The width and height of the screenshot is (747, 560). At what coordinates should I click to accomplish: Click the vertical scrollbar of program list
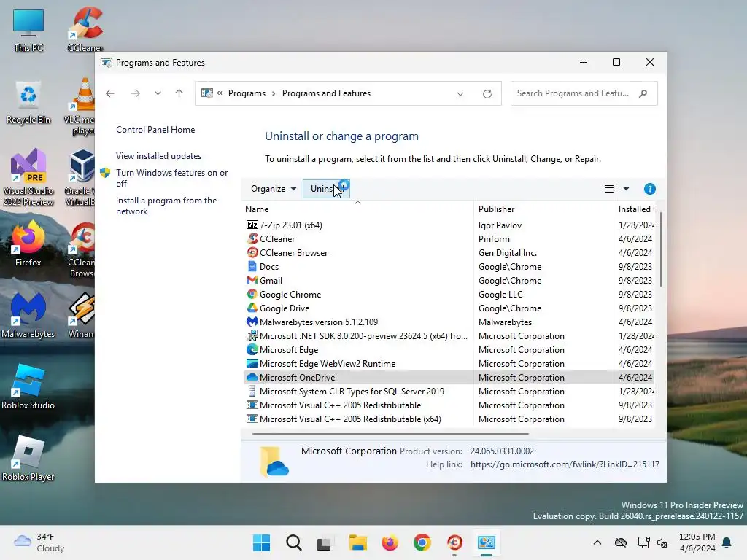coord(661,248)
